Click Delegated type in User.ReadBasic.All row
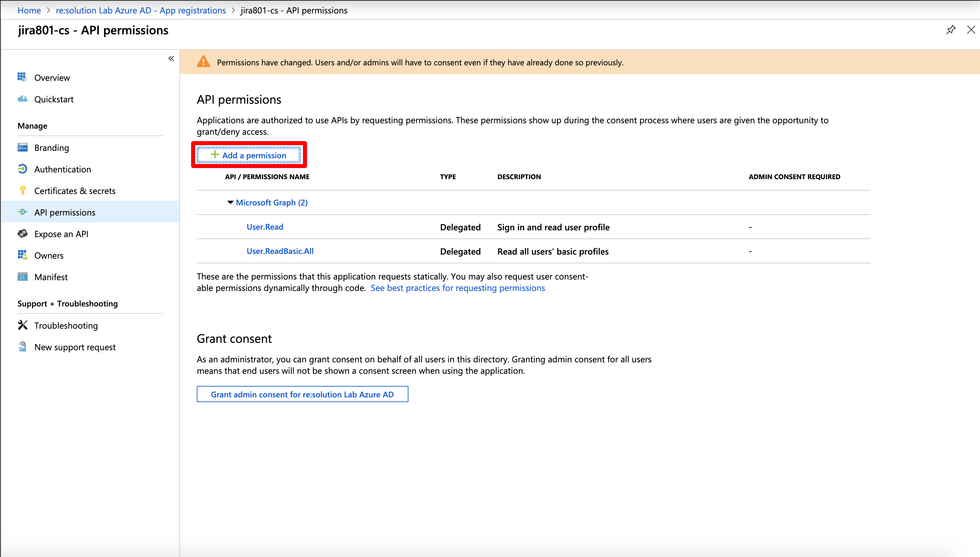This screenshot has width=980, height=557. tap(461, 251)
